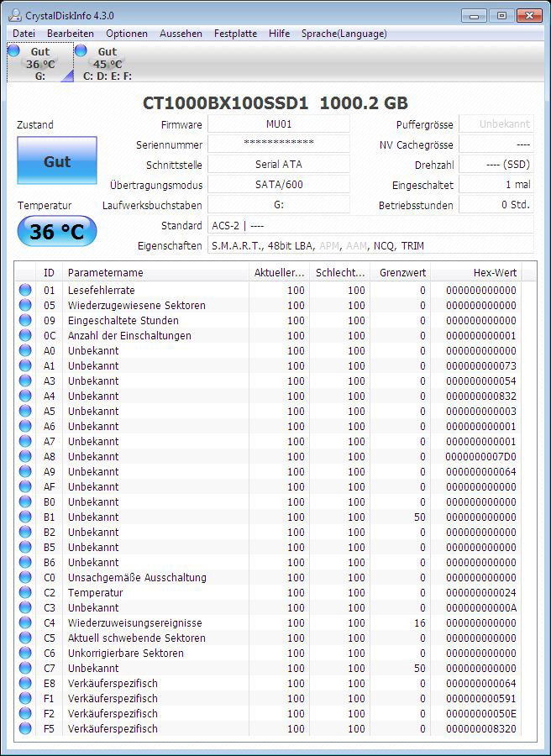Open the Optionen menu
This screenshot has width=551, height=756.
[x=127, y=34]
